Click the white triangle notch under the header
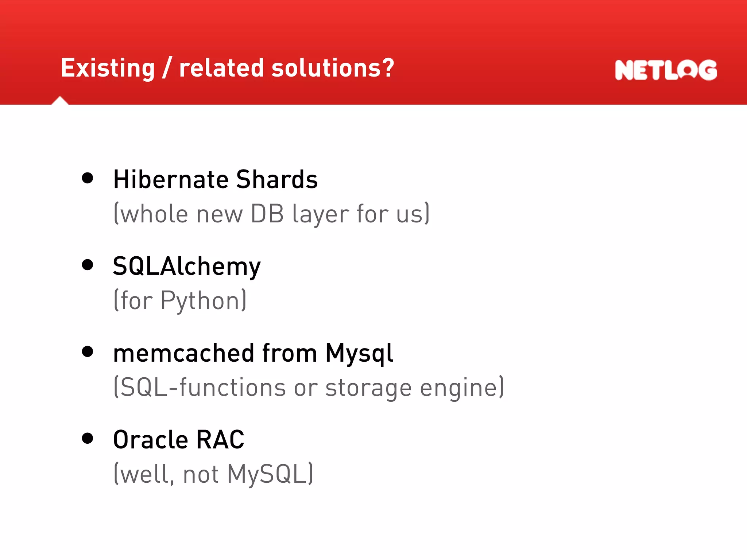 [60, 101]
